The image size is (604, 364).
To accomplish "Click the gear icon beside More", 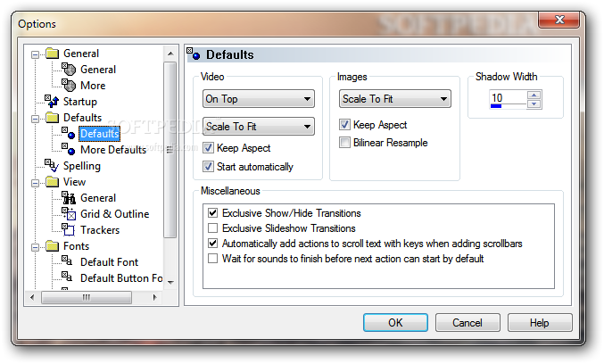I will pos(69,86).
